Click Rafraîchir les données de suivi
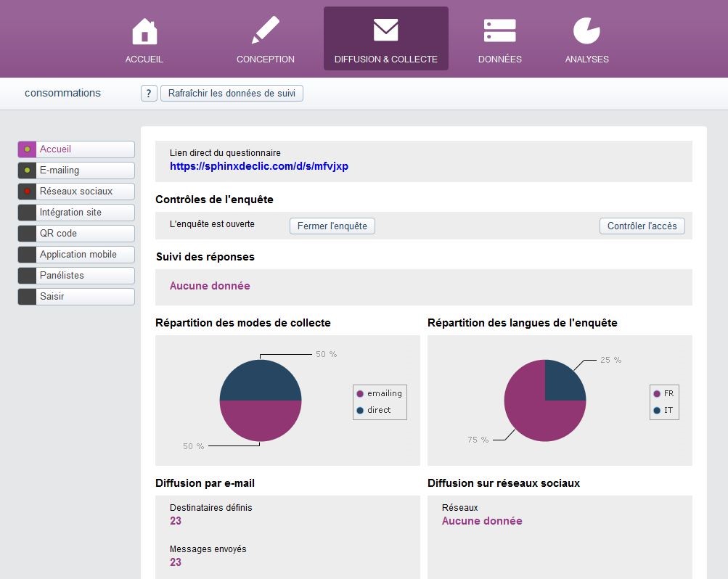This screenshot has width=728, height=579. click(x=232, y=94)
